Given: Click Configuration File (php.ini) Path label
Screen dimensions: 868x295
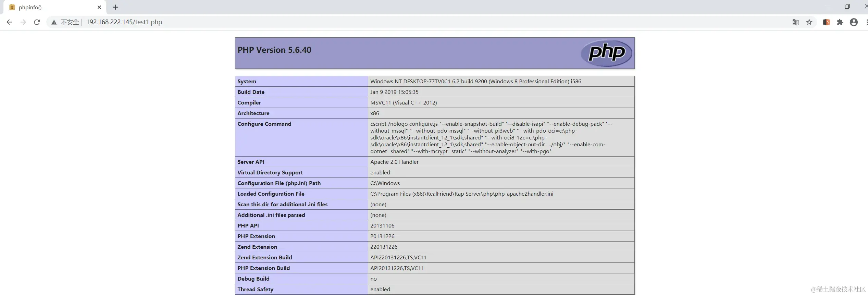Looking at the screenshot, I should pyautogui.click(x=279, y=183).
